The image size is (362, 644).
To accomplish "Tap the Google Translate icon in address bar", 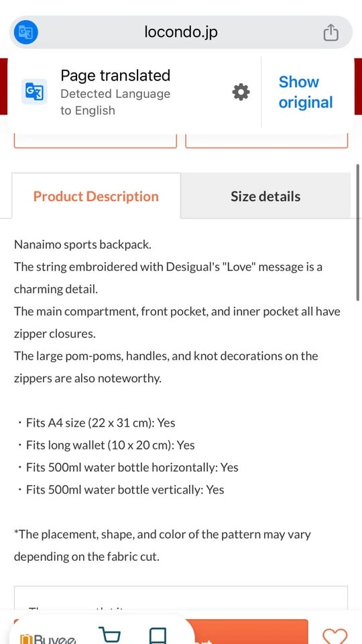I will [x=25, y=32].
